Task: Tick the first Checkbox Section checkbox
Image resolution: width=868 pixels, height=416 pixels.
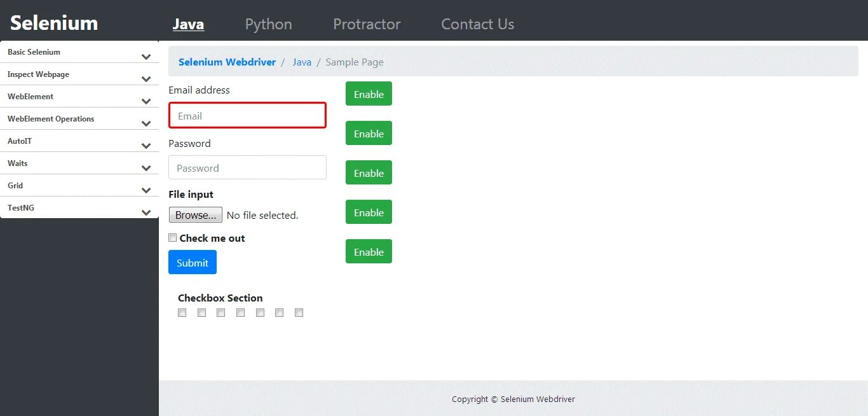Action: point(182,312)
